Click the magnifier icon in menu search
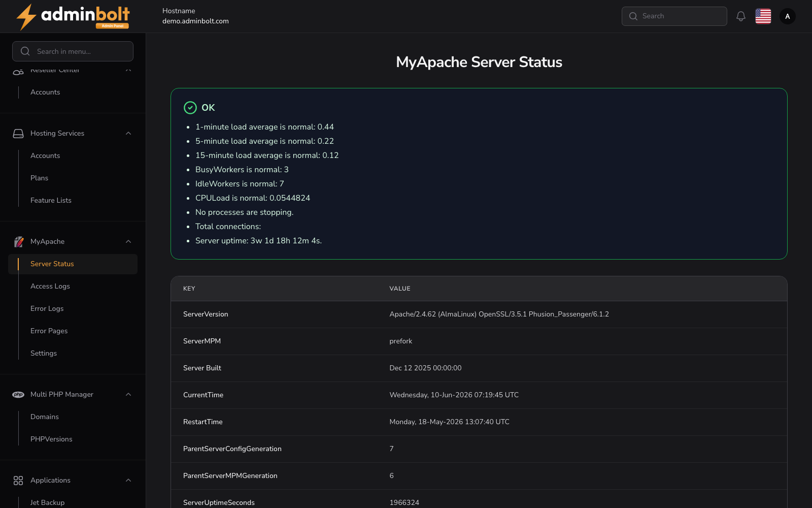The height and width of the screenshot is (508, 812). (x=25, y=51)
